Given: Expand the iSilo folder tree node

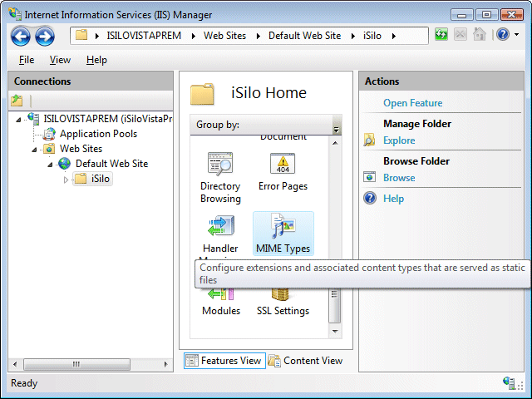Looking at the screenshot, I should coord(66,180).
